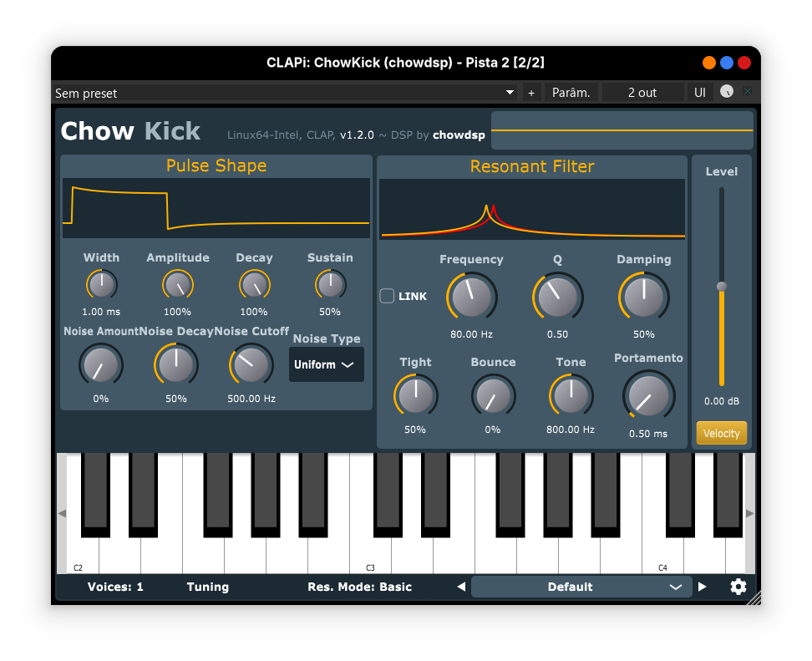
Task: Click the 2 out routing button
Action: pyautogui.click(x=642, y=93)
